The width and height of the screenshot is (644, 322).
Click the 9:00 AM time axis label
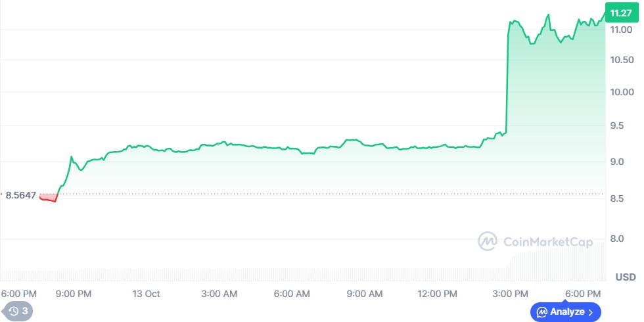tap(365, 294)
